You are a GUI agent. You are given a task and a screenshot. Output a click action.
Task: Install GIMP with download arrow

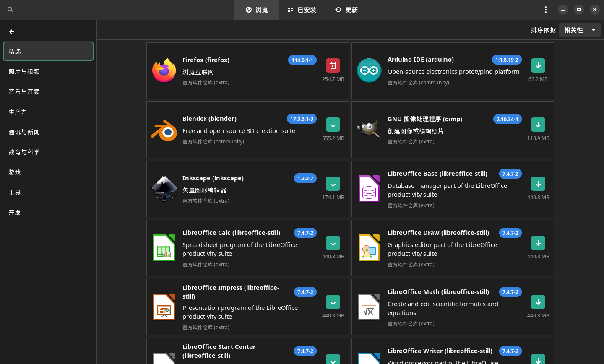point(538,125)
